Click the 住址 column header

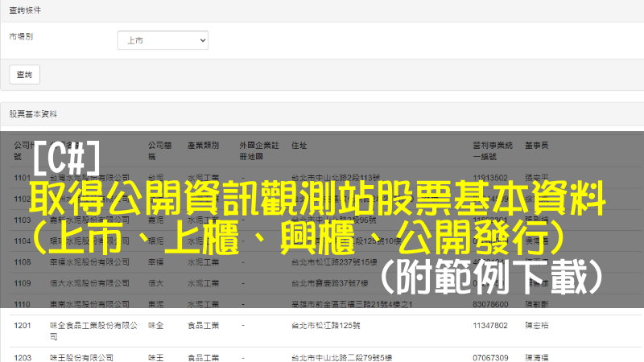click(299, 146)
